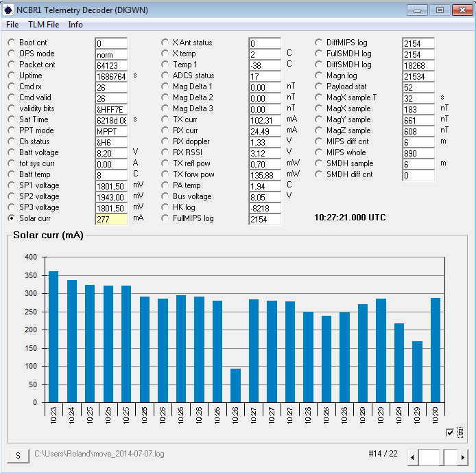
Task: Choose the TX curr radio option
Action: pos(165,119)
